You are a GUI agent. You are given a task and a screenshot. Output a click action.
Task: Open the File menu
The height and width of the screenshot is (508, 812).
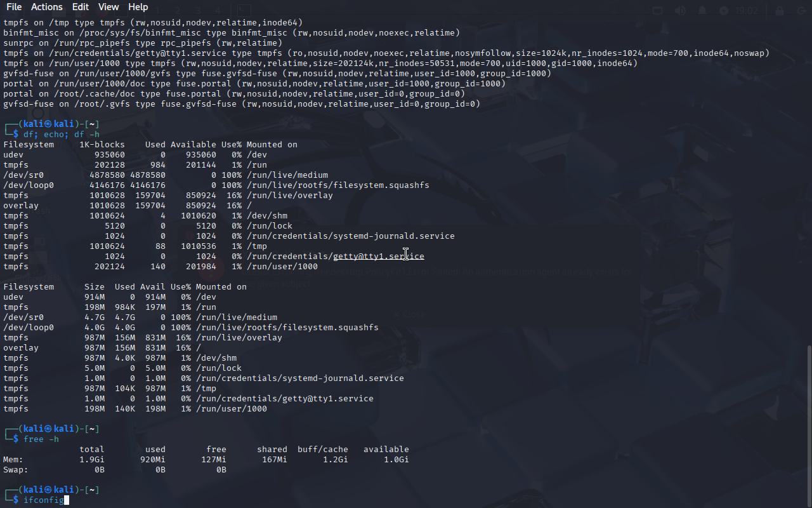14,7
